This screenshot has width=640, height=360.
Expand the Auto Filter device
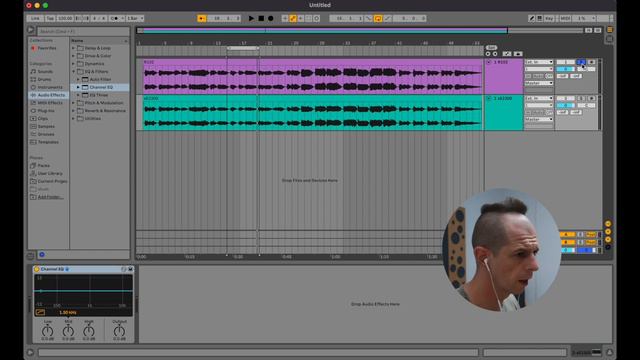coord(78,79)
